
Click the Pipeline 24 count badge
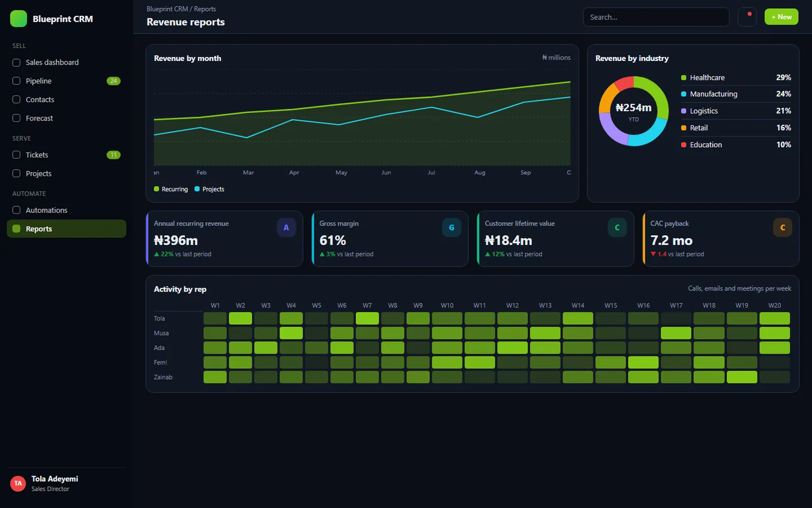[x=114, y=81]
